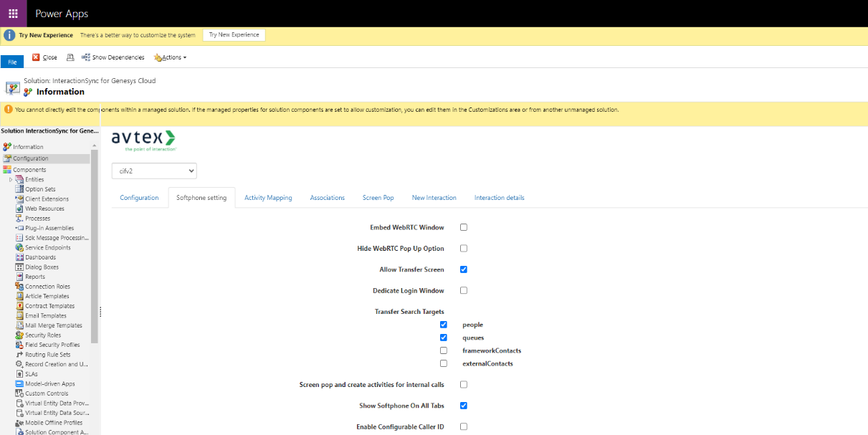Open Mobile Offline Profiles tree item
This screenshot has height=435, width=868.
54,423
